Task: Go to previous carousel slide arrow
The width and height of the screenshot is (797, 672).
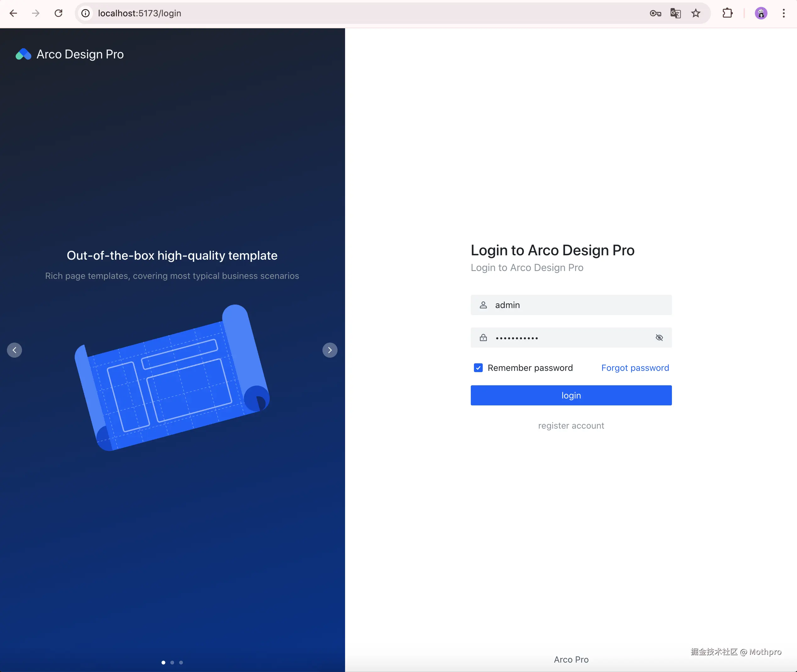Action: (14, 350)
